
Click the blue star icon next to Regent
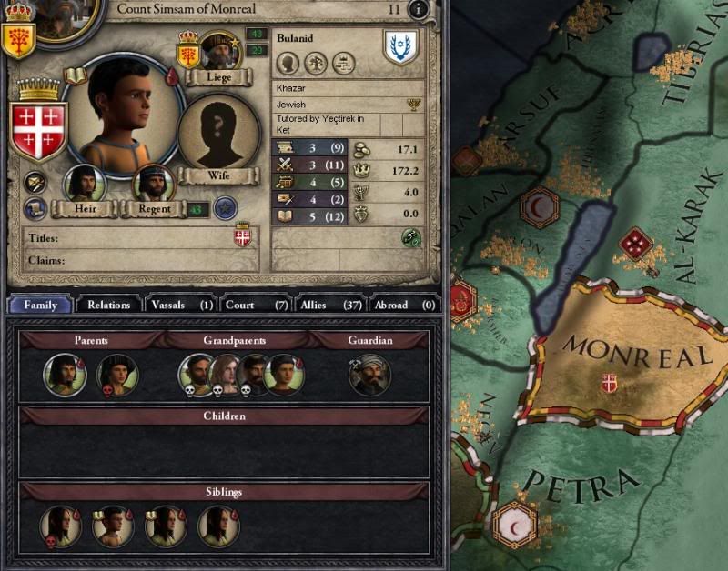226,208
